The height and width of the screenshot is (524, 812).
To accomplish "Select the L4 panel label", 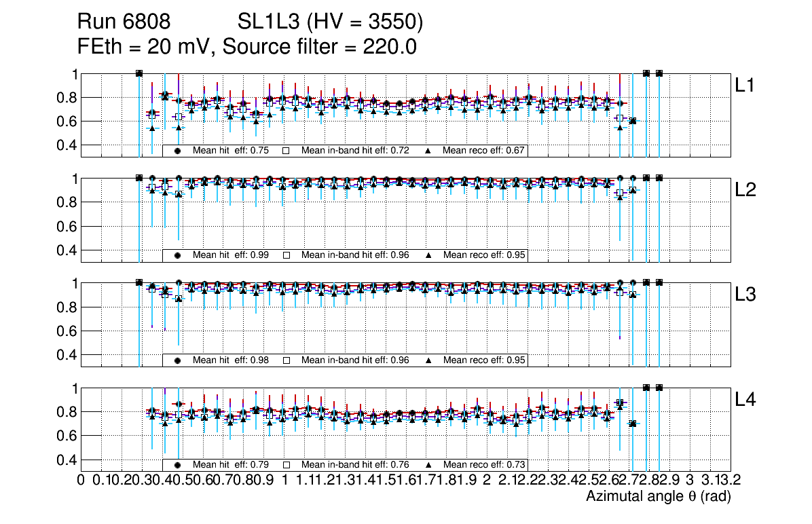I will 746,400.
